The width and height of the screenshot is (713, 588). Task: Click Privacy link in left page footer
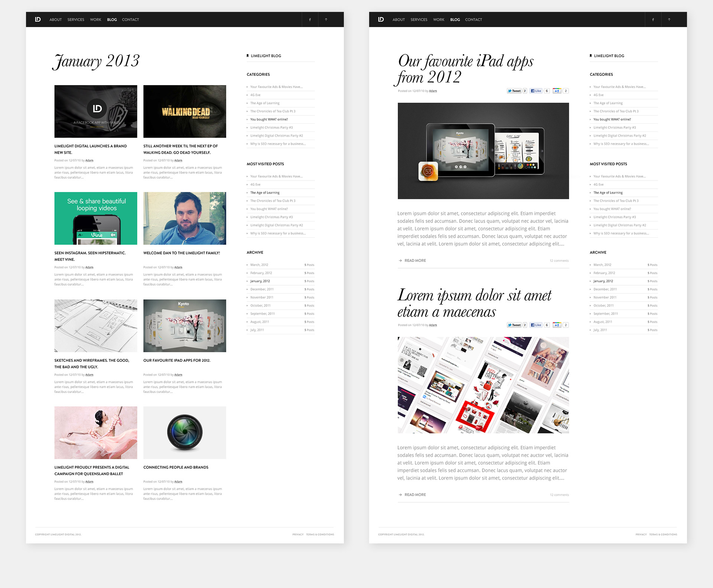[298, 535]
